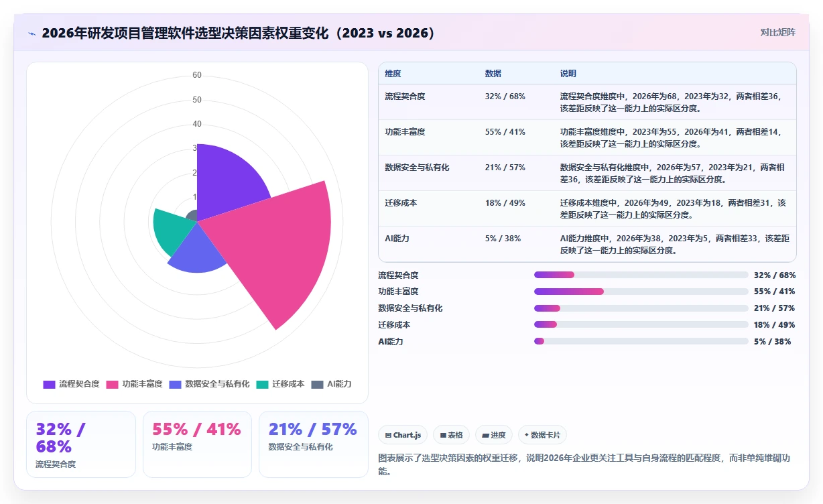Select the Chart.js tag chip

coord(403,435)
